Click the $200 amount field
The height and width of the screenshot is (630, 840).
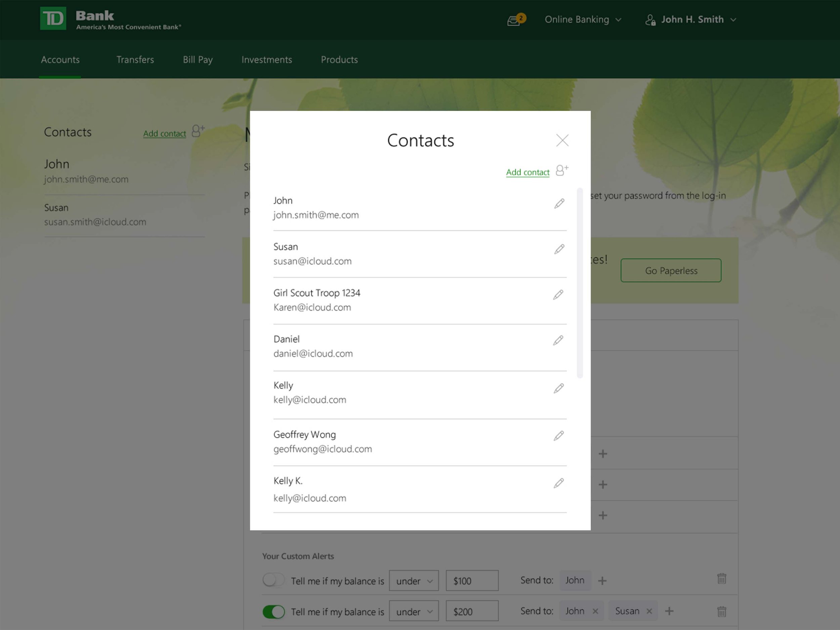point(472,611)
